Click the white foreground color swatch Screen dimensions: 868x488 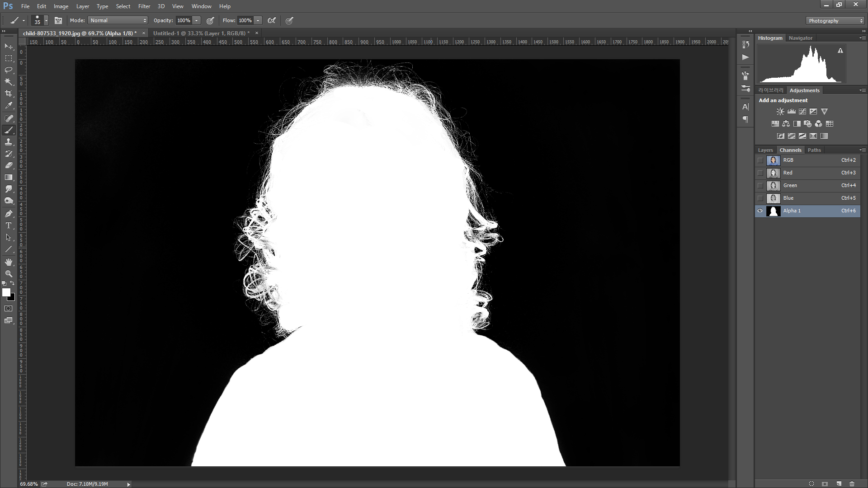coord(6,292)
